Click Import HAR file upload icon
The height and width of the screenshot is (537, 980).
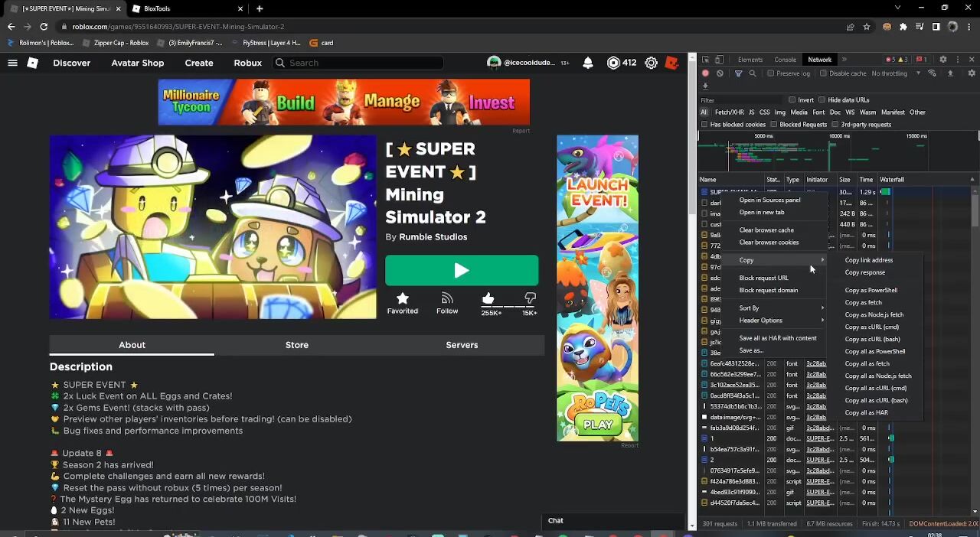(950, 73)
